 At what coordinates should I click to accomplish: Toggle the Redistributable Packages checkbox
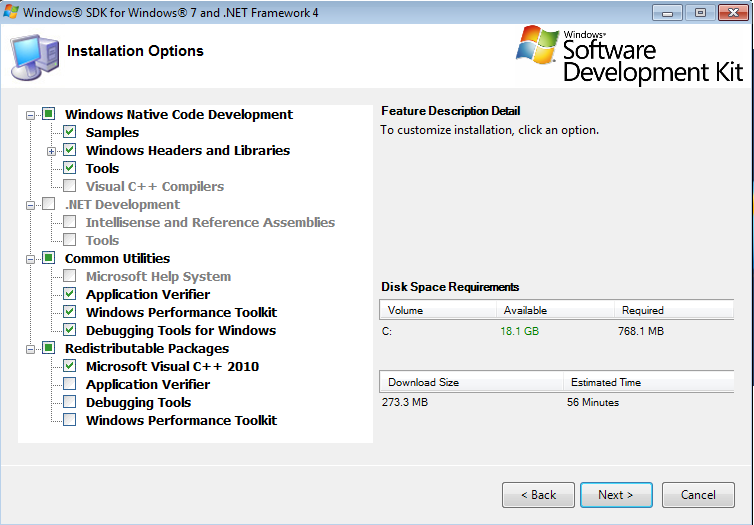(49, 348)
